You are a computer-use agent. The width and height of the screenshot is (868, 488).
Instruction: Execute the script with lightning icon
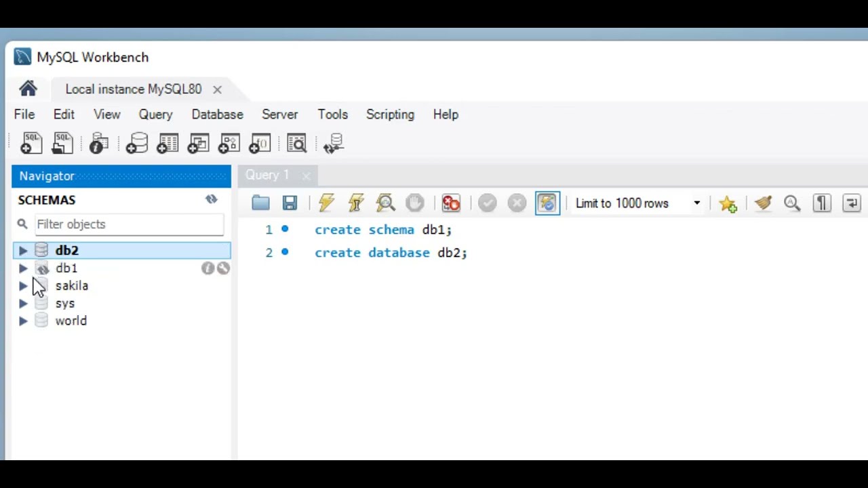point(326,203)
